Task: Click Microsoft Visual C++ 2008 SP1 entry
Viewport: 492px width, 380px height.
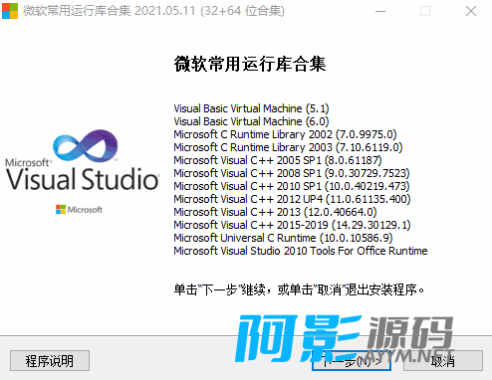Action: click(x=292, y=173)
